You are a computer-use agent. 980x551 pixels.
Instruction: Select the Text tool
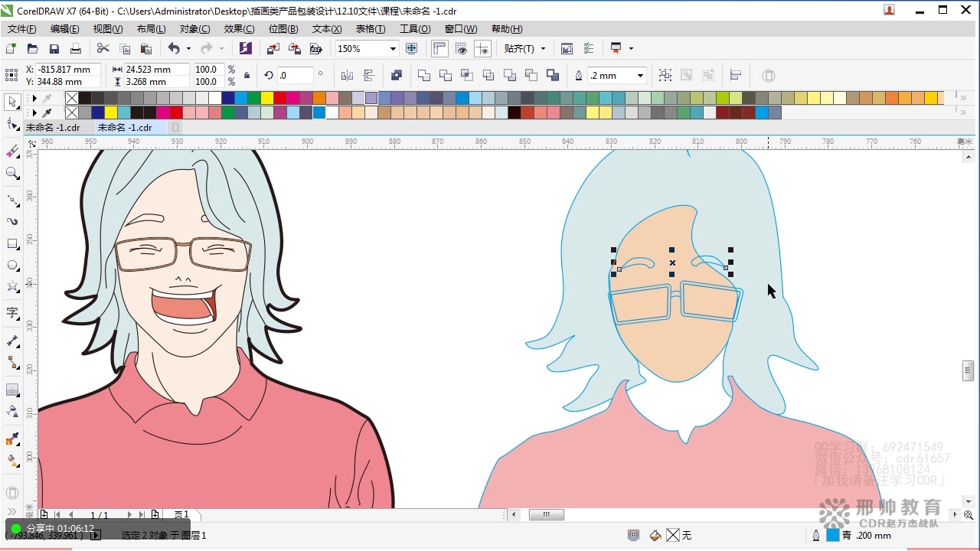pos(11,310)
